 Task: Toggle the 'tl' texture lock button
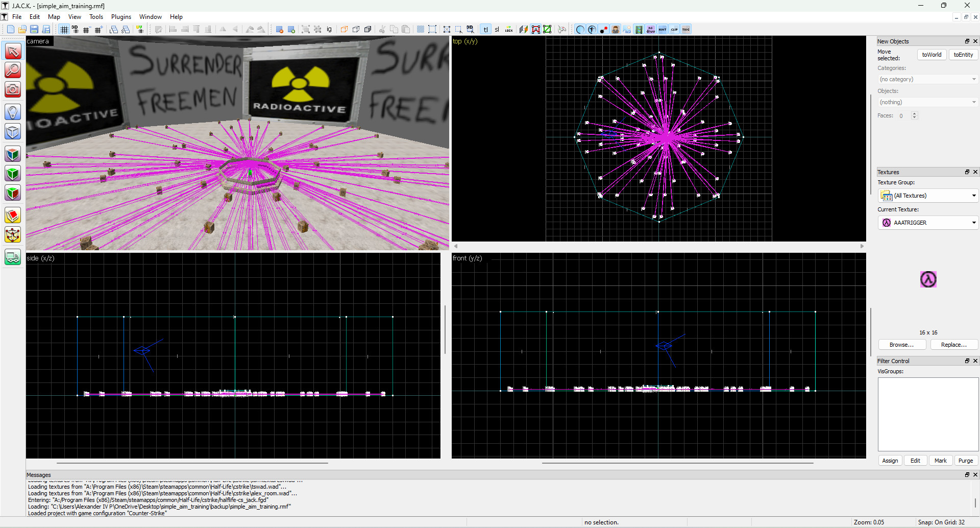coord(485,30)
